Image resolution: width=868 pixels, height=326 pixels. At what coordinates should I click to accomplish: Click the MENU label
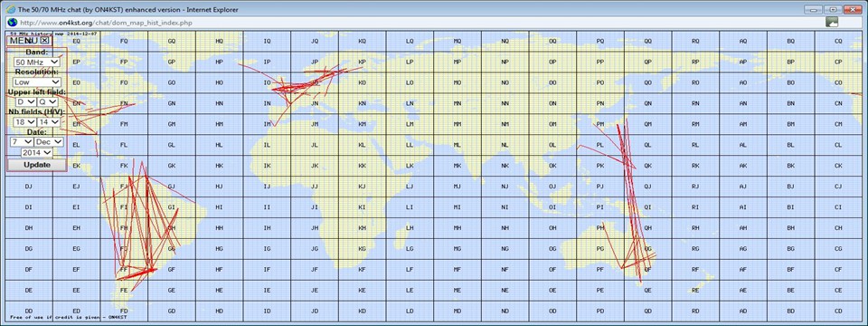pos(24,41)
